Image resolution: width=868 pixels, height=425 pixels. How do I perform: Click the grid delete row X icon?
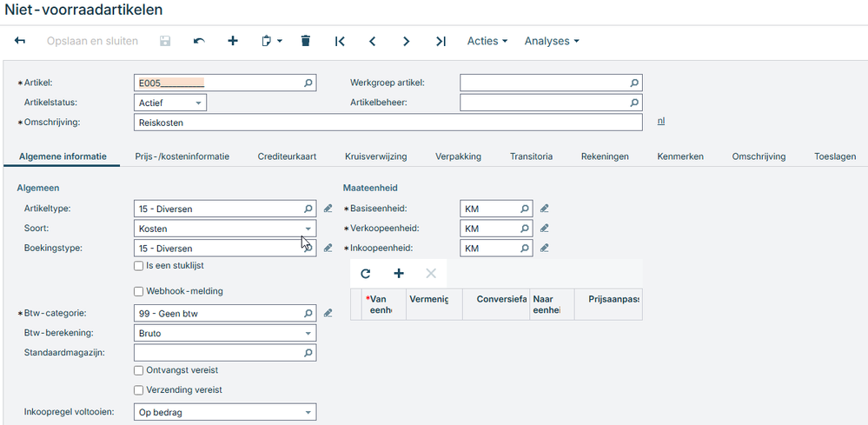click(431, 274)
